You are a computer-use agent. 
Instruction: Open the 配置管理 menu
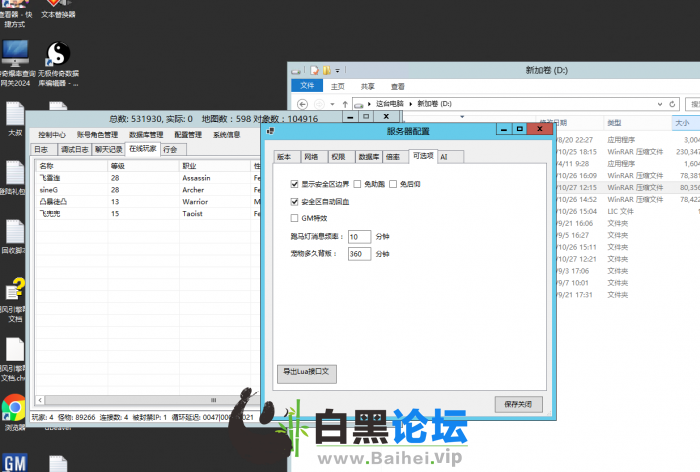(187, 134)
